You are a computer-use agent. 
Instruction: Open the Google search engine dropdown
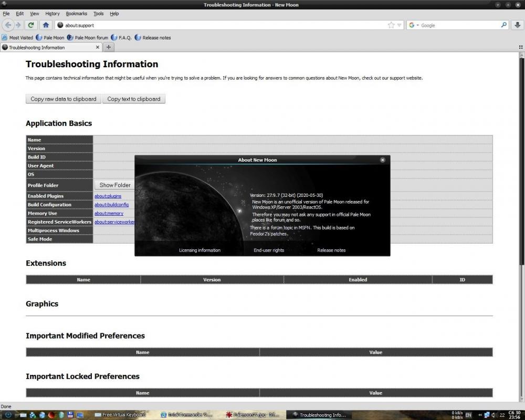pyautogui.click(x=413, y=25)
